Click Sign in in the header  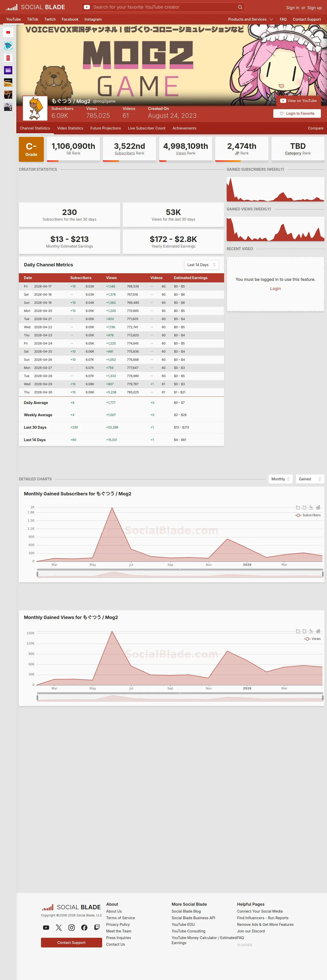coord(293,8)
